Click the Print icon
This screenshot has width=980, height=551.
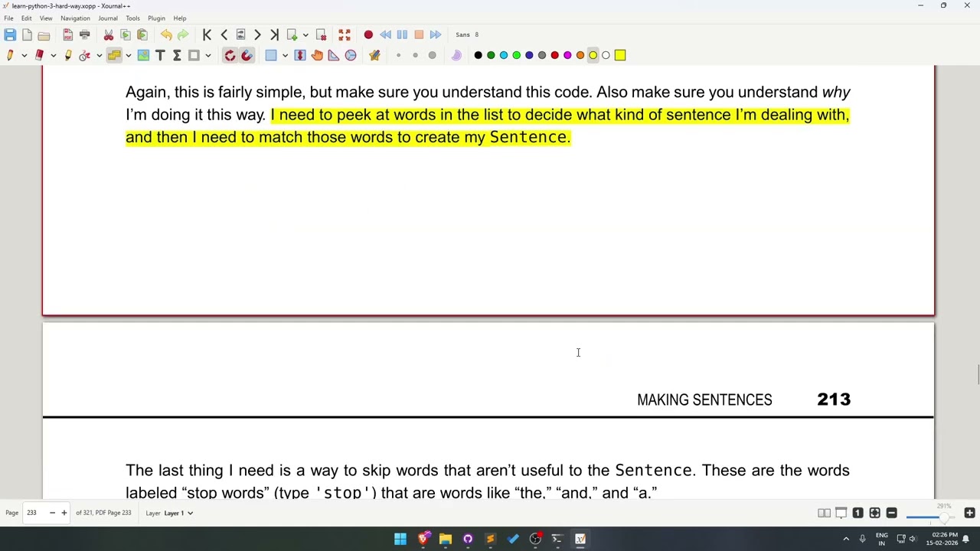(x=85, y=34)
